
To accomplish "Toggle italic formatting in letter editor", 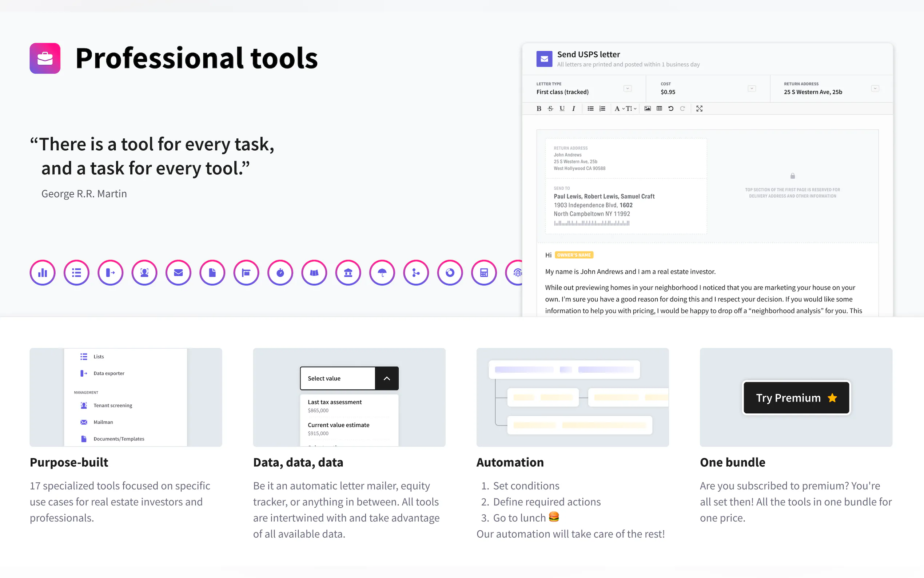I will pos(573,108).
